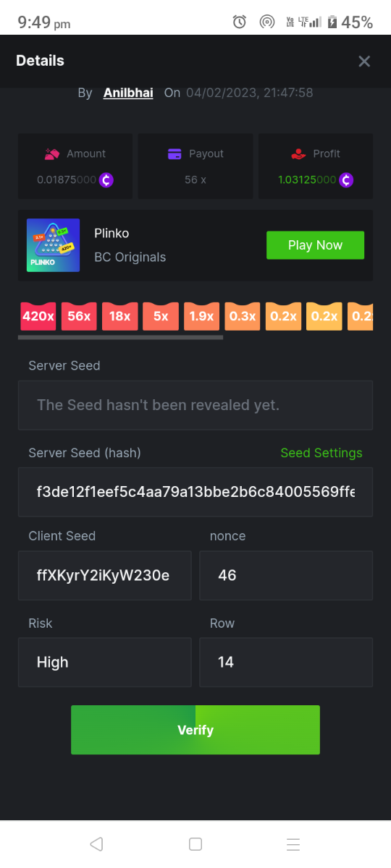Click the Server Seed field
Screen dimensions: 391x868
(195, 405)
